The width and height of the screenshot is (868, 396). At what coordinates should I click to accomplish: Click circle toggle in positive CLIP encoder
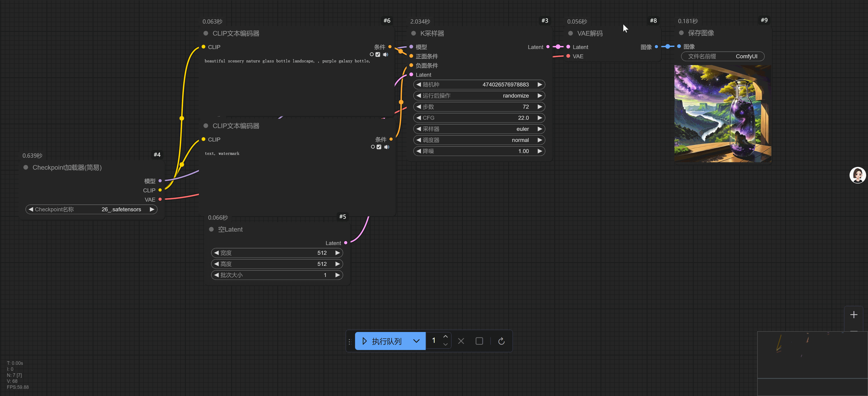pos(372,54)
